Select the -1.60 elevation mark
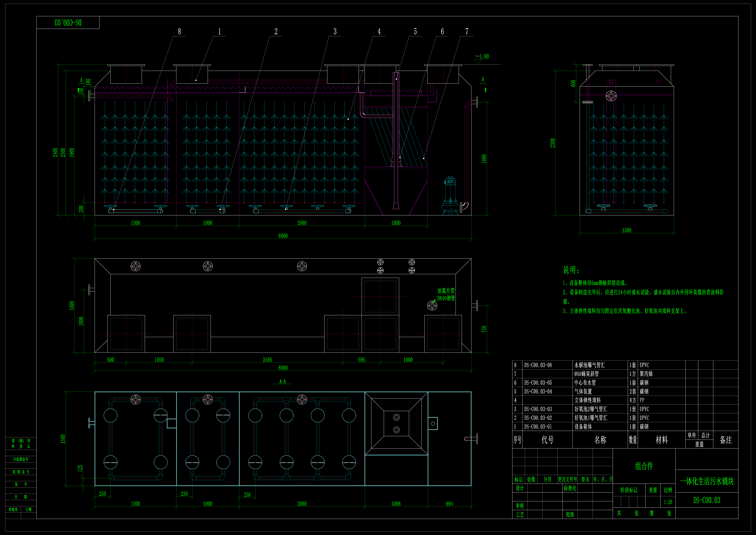This screenshot has height=535, width=756. (x=482, y=56)
